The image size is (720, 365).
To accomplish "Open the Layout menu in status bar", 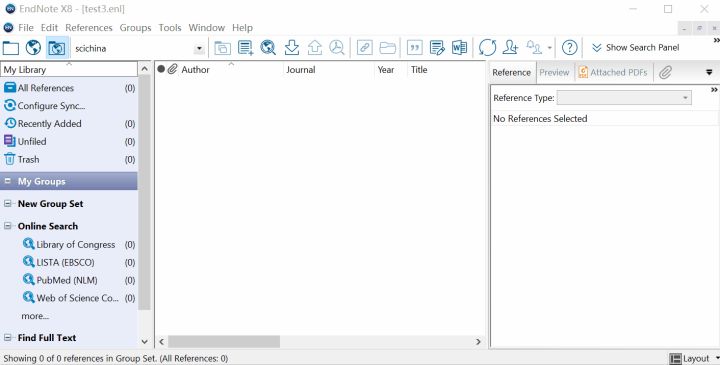I will pyautogui.click(x=694, y=359).
